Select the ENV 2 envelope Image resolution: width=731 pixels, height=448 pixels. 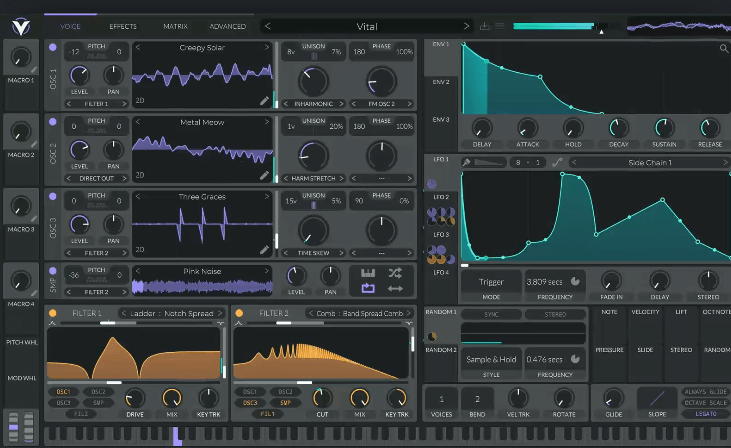tap(441, 82)
